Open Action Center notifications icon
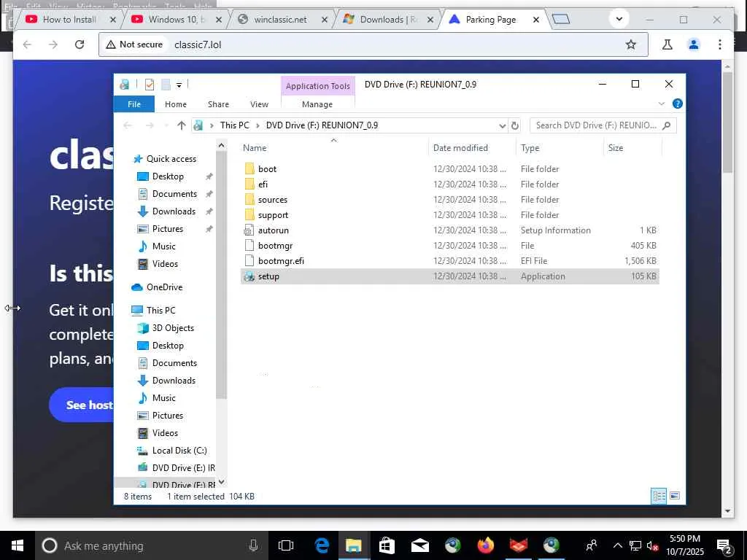This screenshot has height=560, width=747. (x=724, y=545)
